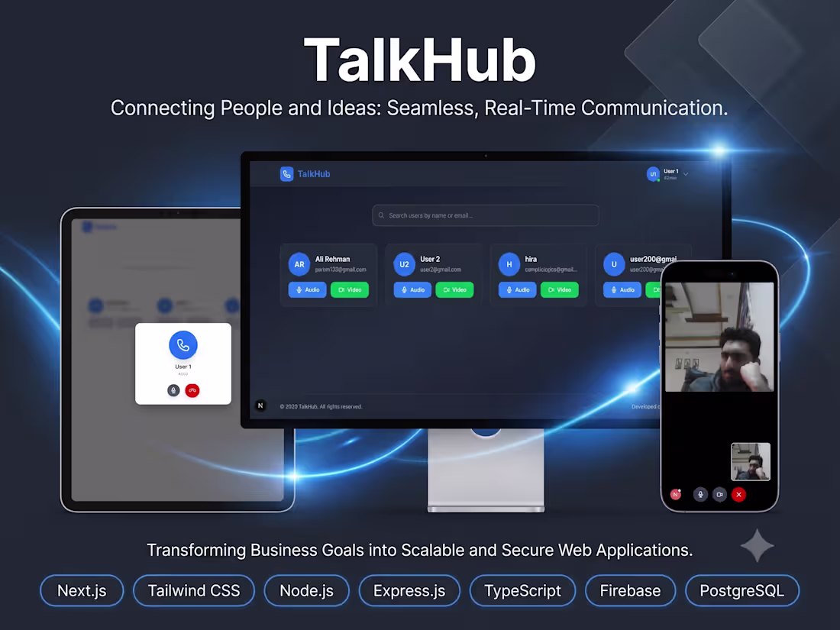The width and height of the screenshot is (840, 630).
Task: Click Ali Rehman's email address text
Action: (x=341, y=270)
